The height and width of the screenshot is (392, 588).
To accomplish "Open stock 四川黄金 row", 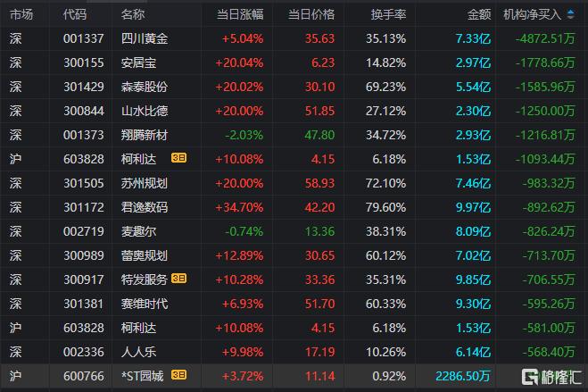I will click(x=144, y=38).
